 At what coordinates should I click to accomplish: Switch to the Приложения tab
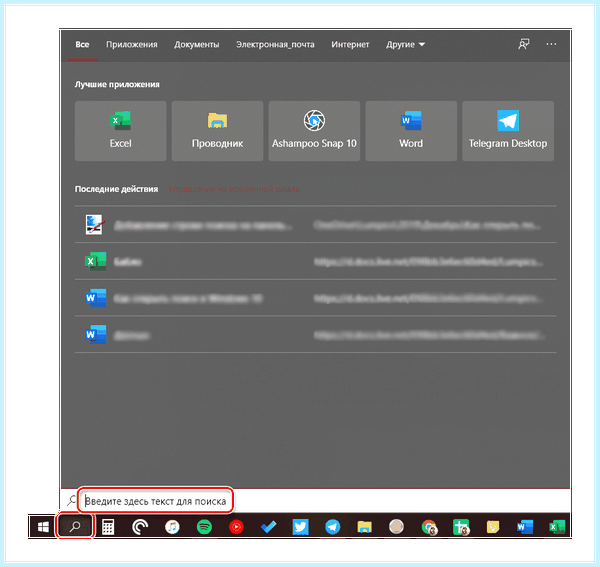132,45
